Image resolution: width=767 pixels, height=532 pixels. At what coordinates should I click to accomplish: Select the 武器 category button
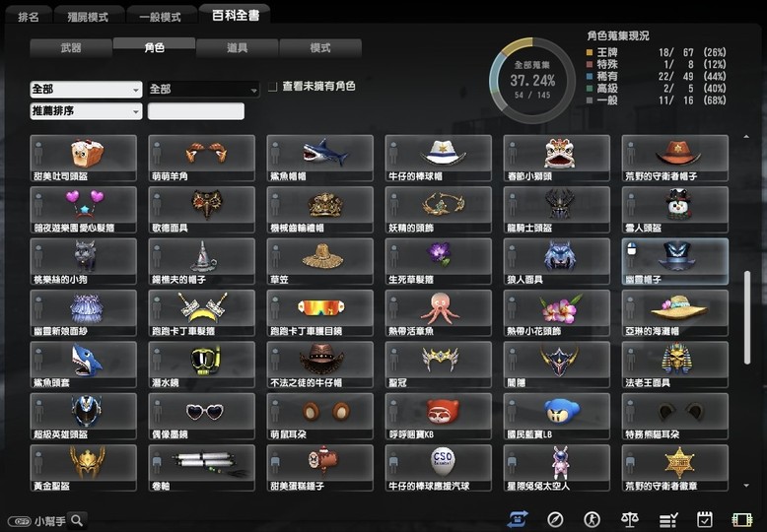[x=71, y=47]
